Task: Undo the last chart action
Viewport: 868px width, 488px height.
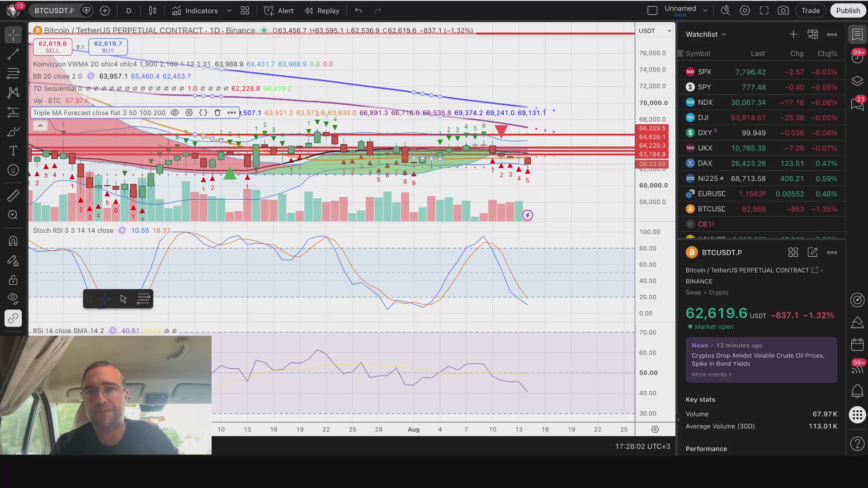Action: [359, 11]
